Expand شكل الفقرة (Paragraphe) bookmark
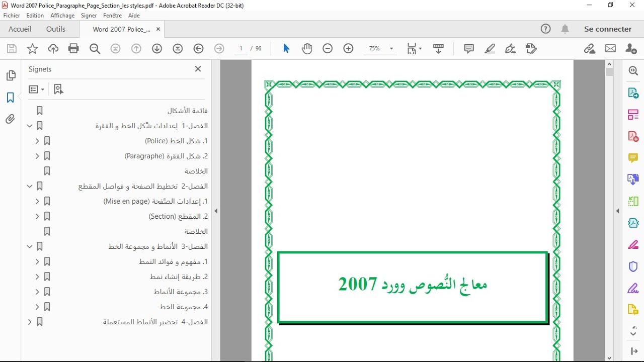Image resolution: width=644 pixels, height=362 pixels. click(37, 156)
